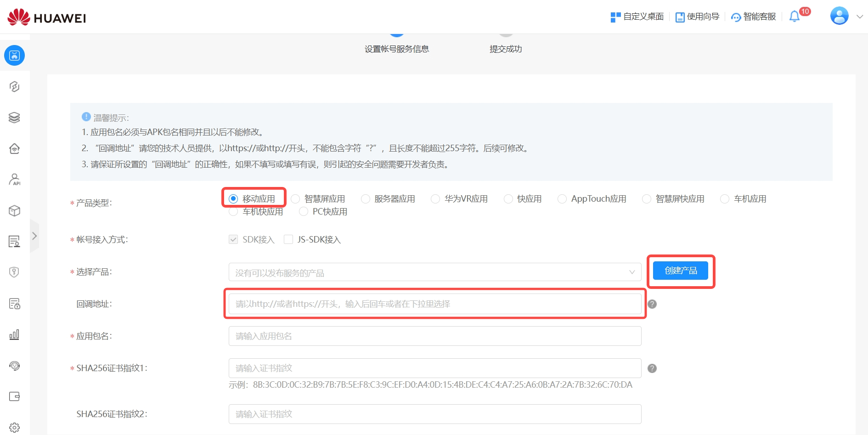The width and height of the screenshot is (868, 435).
Task: Open 使用向导 in the top bar
Action: tap(697, 17)
